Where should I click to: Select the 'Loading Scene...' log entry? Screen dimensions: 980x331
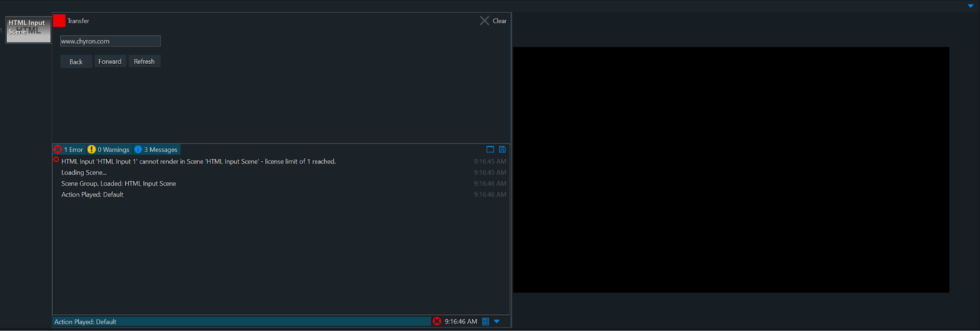[x=84, y=173]
